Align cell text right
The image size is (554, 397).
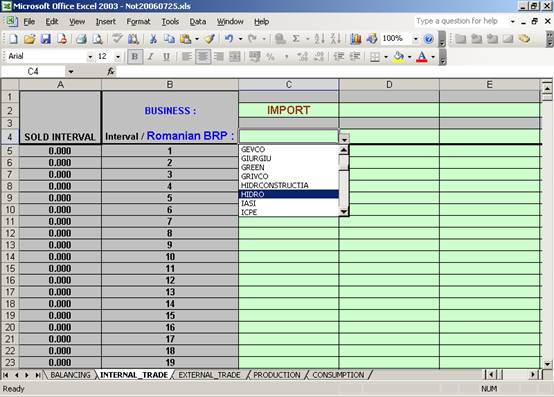point(219,57)
